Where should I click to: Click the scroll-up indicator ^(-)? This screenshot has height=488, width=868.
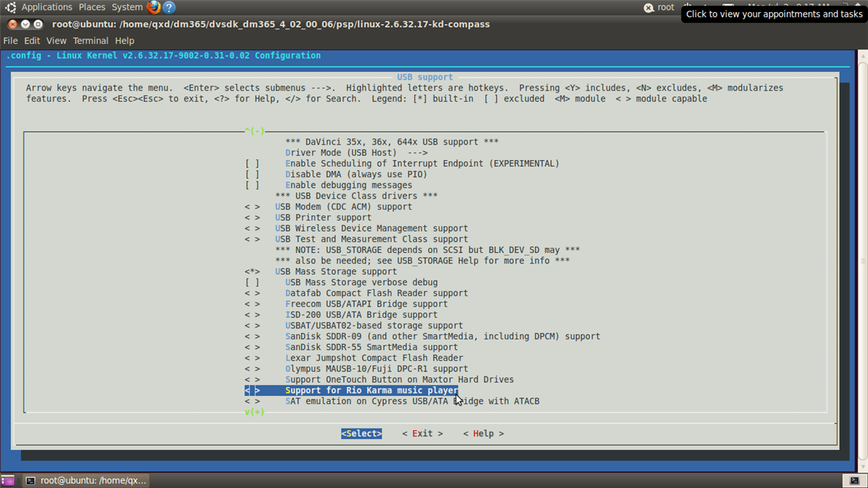[x=255, y=131]
